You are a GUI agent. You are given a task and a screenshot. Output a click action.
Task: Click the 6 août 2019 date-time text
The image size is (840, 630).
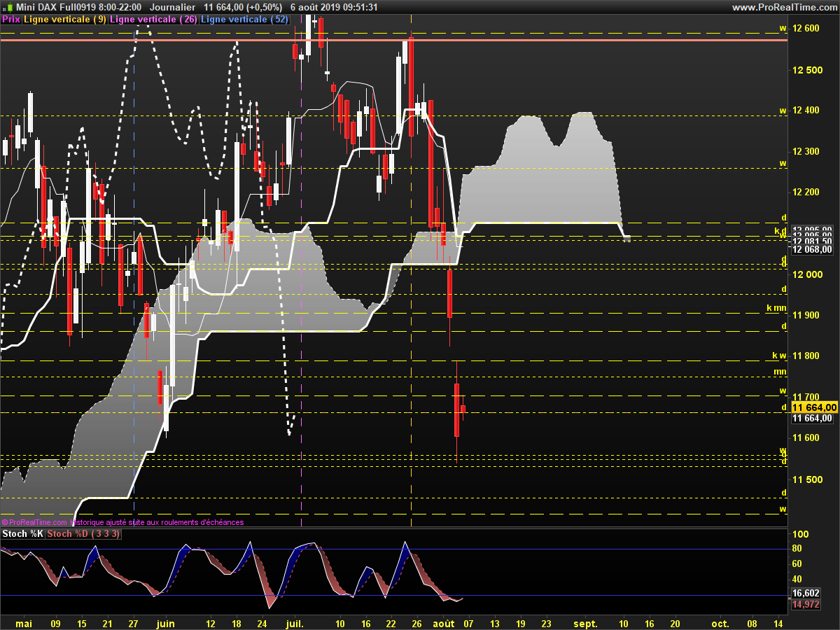click(x=334, y=7)
